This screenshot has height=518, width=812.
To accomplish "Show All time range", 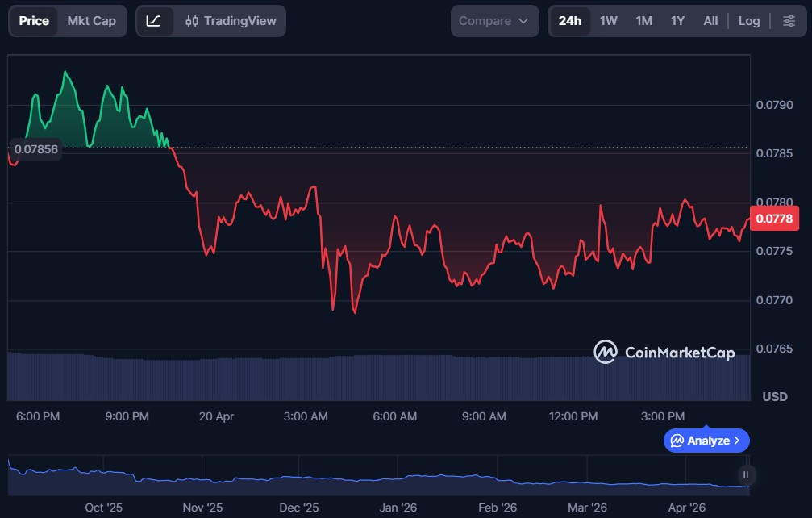I will coord(710,21).
